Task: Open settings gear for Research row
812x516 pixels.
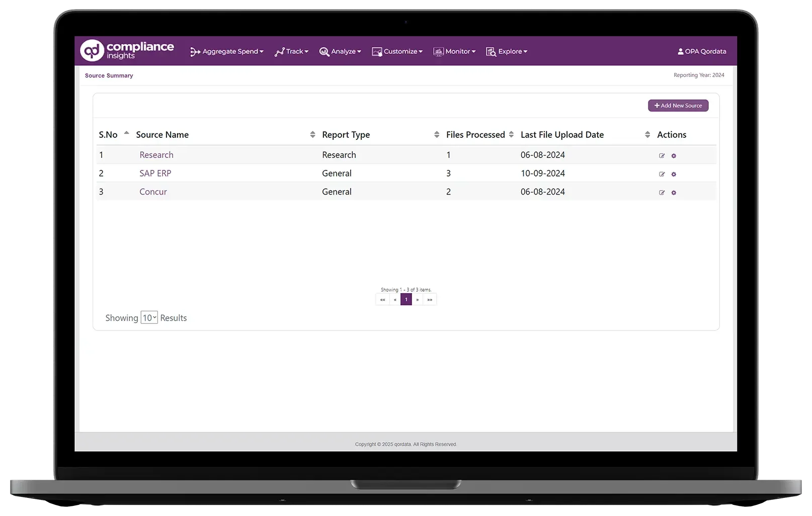Action: point(674,156)
